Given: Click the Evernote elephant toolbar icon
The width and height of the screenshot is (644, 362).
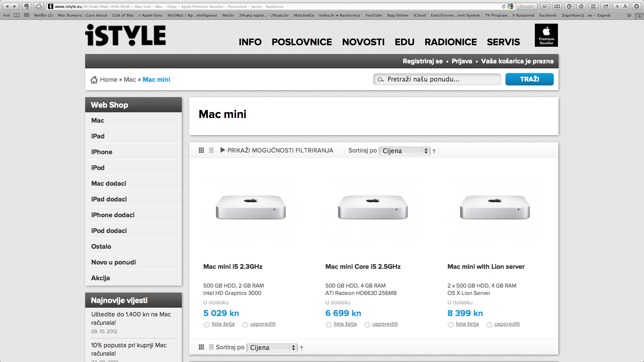Looking at the screenshot, I should pos(27,6).
